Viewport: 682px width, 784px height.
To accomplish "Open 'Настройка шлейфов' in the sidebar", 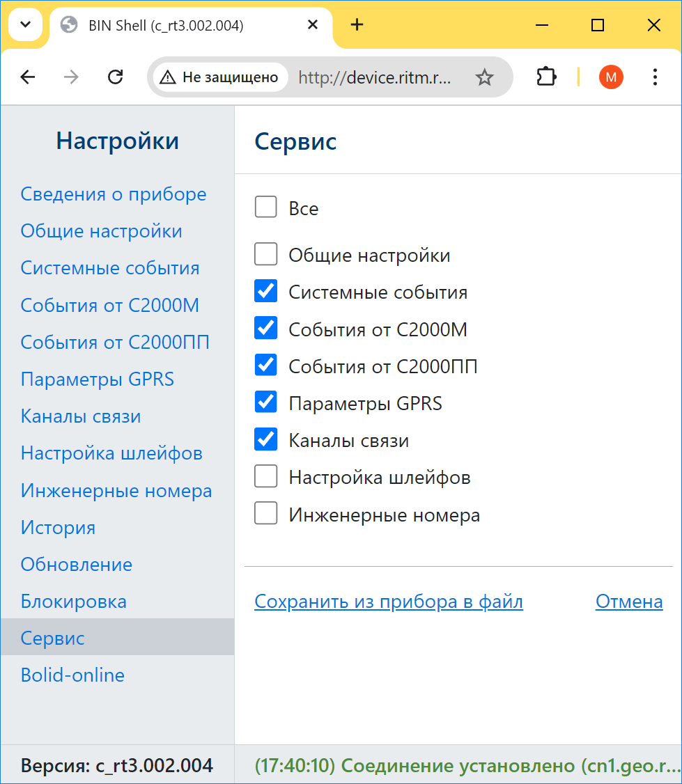I will (x=111, y=453).
